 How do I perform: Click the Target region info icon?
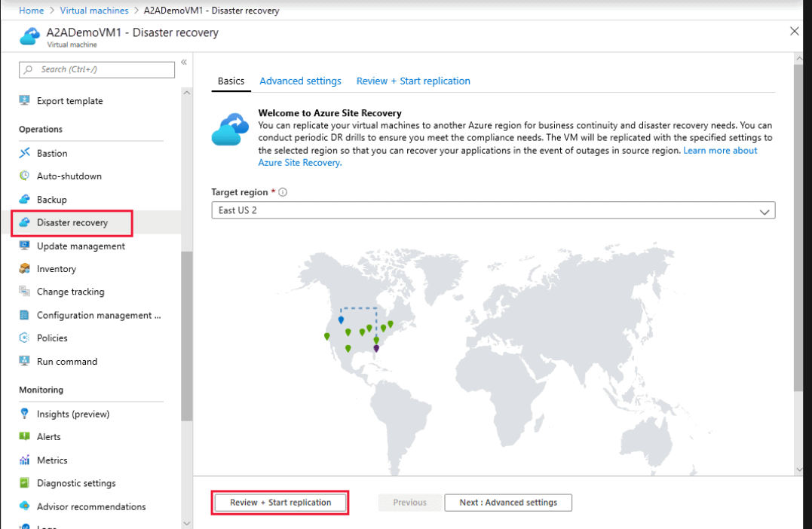(283, 192)
